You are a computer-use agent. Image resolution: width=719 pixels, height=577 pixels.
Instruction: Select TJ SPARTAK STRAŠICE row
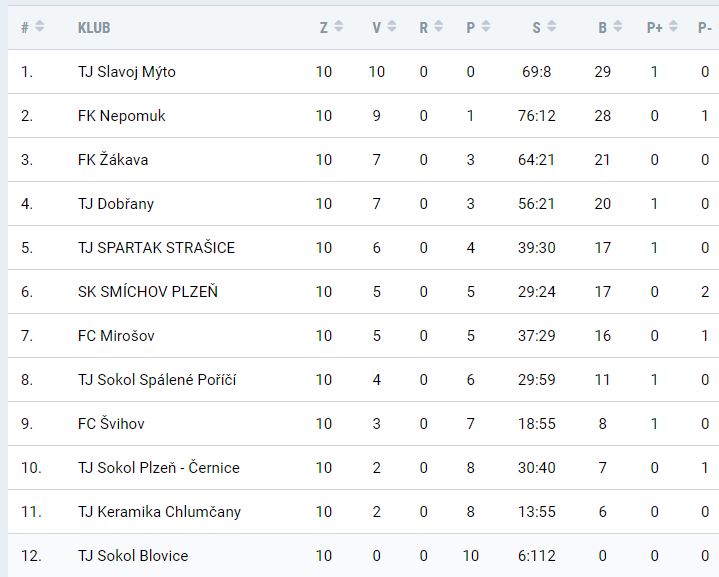pyautogui.click(x=156, y=248)
